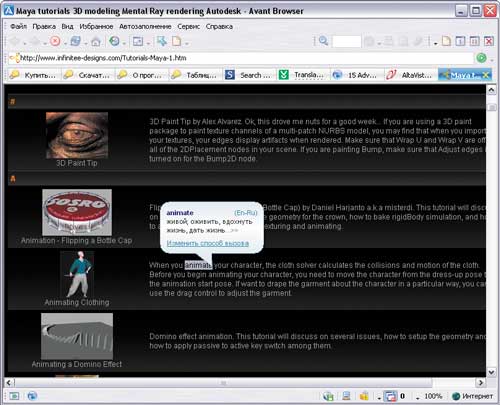Switch to the Search tab
Screen dimensions: 500x405
pos(249,75)
